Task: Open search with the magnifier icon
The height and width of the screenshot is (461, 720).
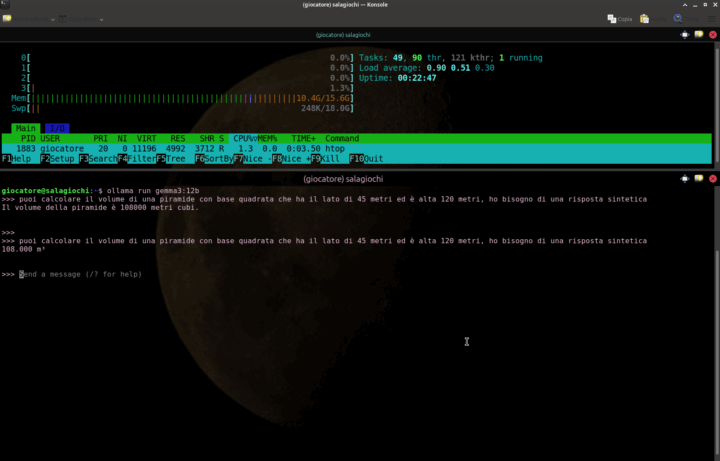Action: [x=679, y=18]
